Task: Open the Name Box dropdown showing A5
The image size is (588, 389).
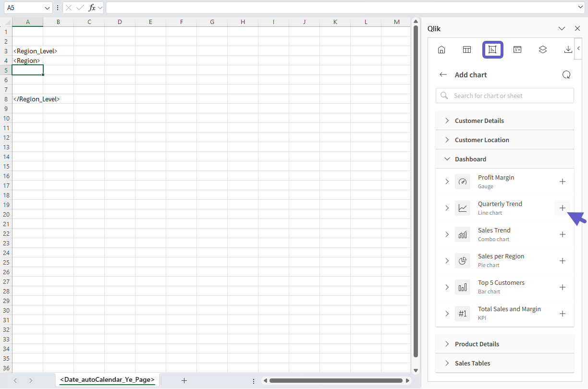Action: click(x=48, y=8)
